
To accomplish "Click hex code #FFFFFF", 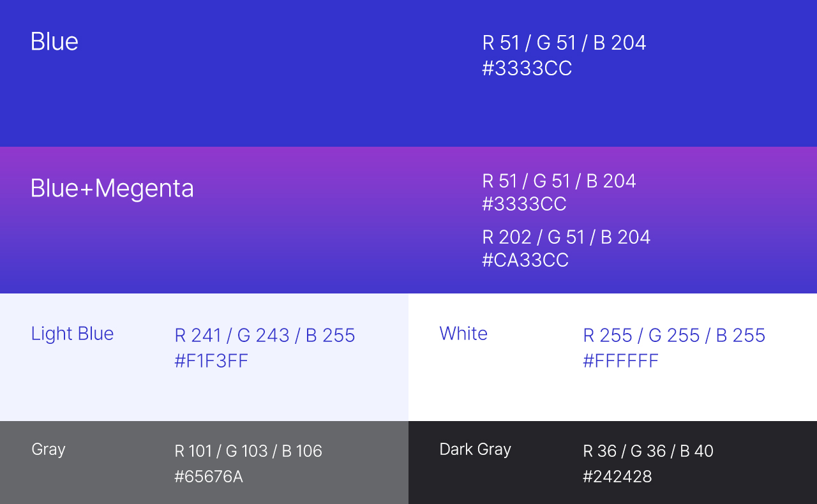I will (620, 361).
